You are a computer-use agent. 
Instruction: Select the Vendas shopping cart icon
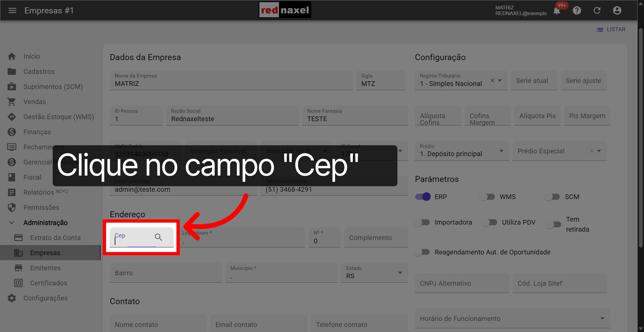(12, 101)
